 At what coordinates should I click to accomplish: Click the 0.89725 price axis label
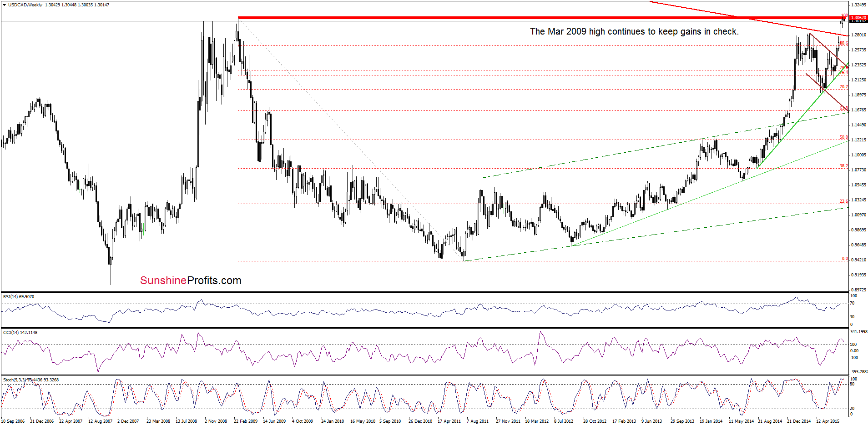pyautogui.click(x=858, y=290)
